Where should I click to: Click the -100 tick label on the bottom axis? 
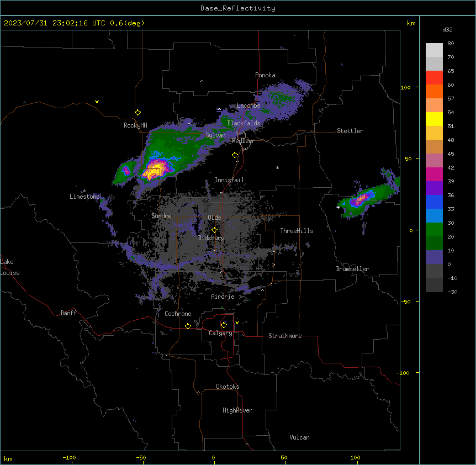(69, 457)
